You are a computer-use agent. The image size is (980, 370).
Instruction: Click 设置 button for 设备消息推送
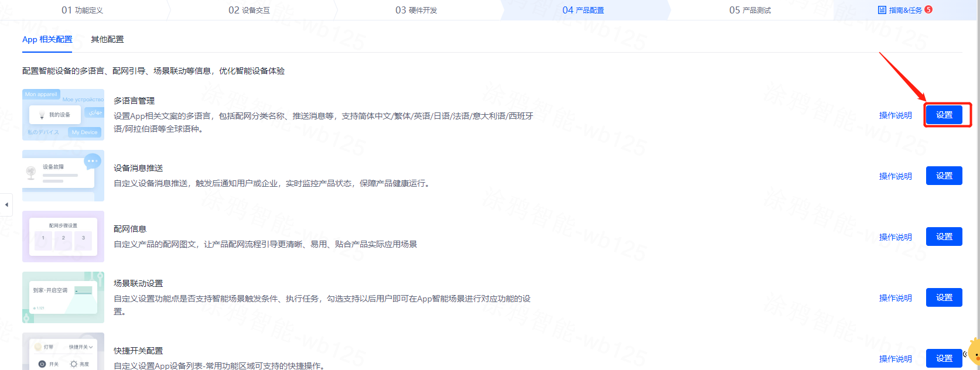944,176
